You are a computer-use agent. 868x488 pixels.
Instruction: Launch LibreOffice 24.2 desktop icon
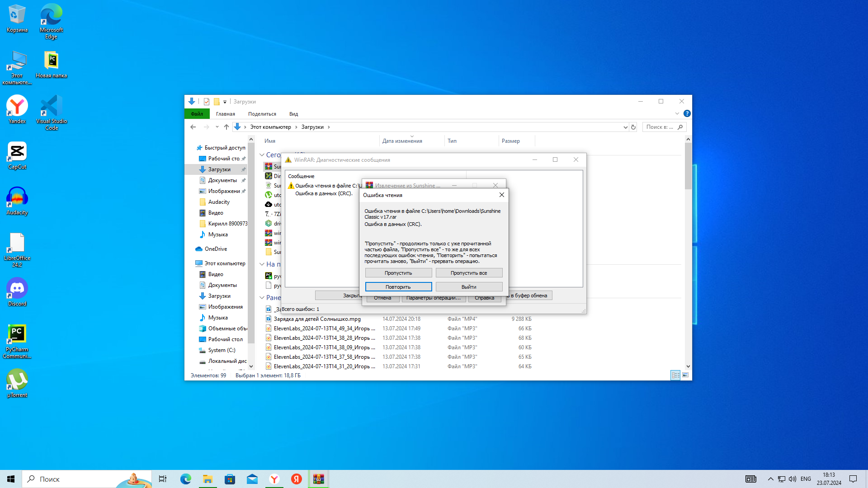(x=17, y=250)
